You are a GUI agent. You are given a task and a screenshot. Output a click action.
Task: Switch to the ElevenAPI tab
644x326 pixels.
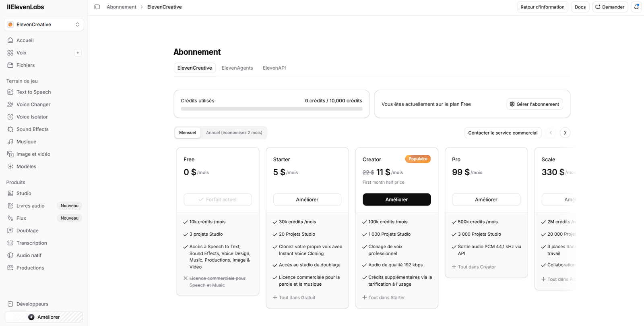point(274,68)
